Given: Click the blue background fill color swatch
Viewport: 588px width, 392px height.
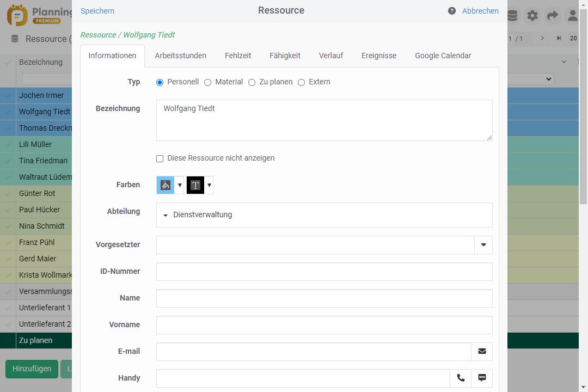Looking at the screenshot, I should [x=166, y=185].
